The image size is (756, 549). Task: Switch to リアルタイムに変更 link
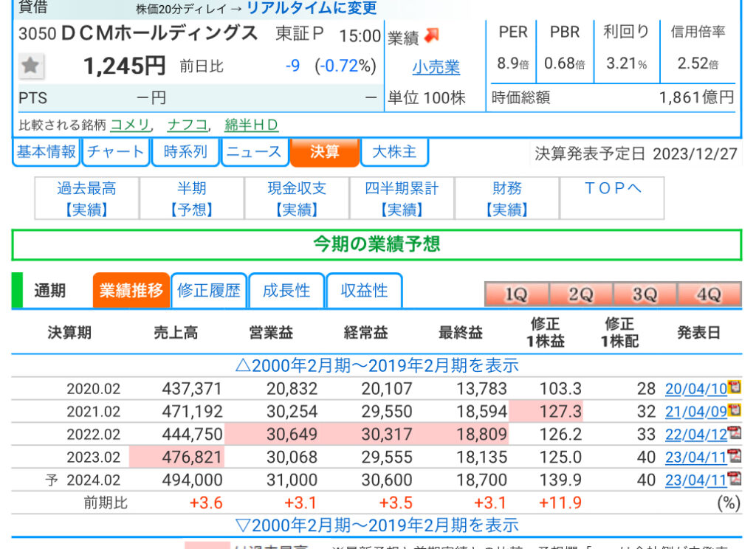click(x=312, y=8)
